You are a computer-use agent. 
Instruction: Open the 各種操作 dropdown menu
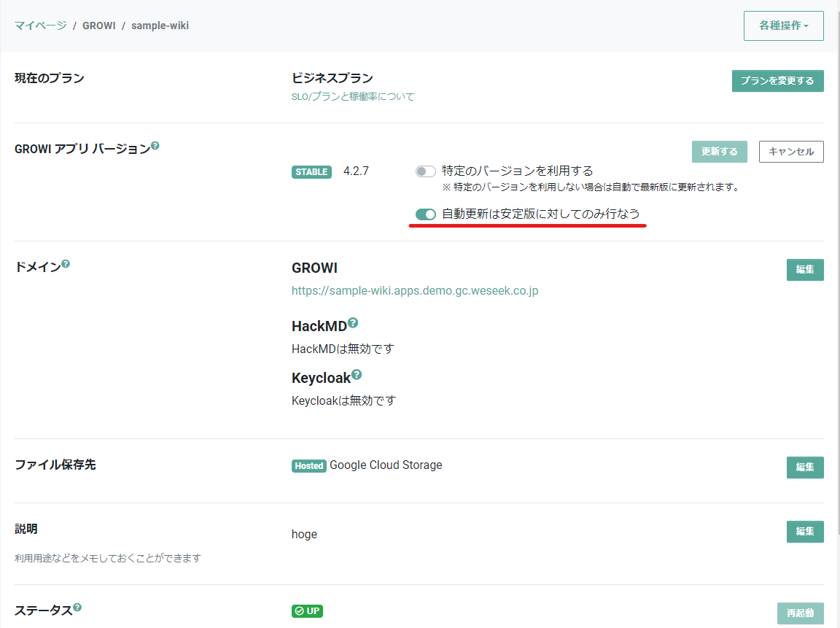tap(783, 26)
